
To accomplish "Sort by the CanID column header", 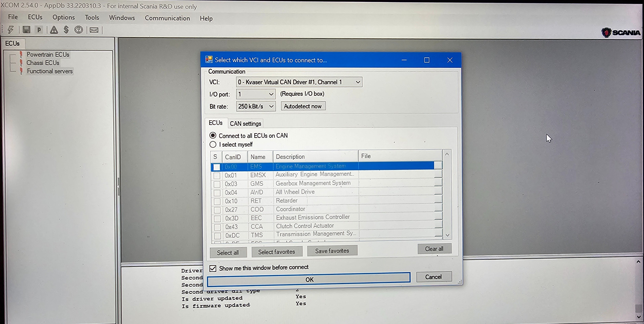I will click(235, 157).
